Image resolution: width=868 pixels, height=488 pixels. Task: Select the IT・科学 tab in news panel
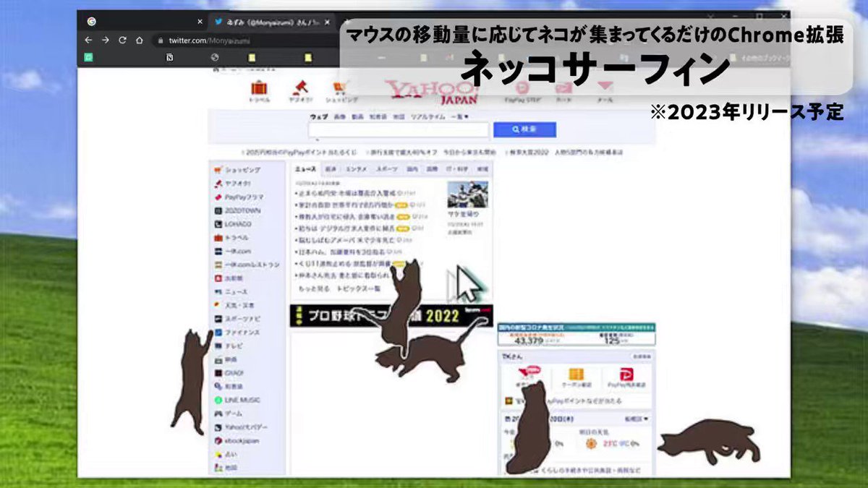pyautogui.click(x=459, y=168)
